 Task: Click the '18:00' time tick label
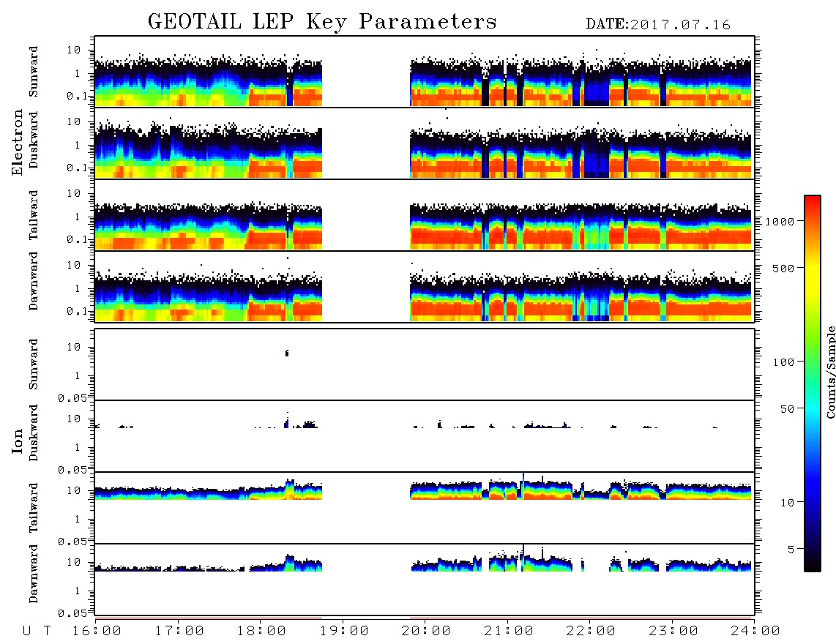coord(261,632)
